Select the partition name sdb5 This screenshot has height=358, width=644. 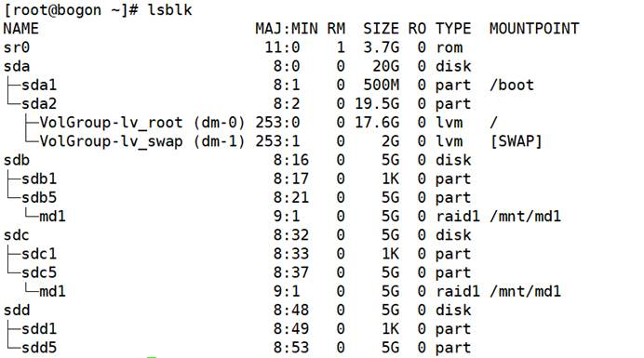pos(39,197)
